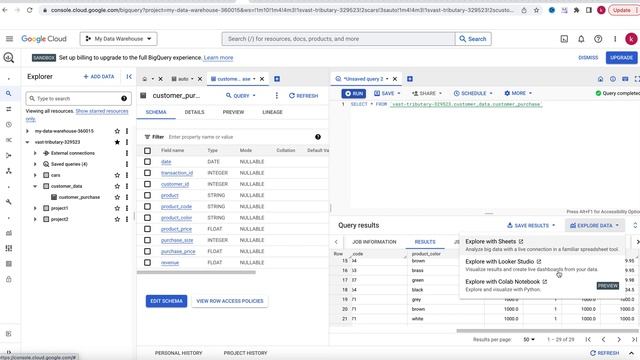
Task: Switch to the Details tab
Action: point(194,112)
